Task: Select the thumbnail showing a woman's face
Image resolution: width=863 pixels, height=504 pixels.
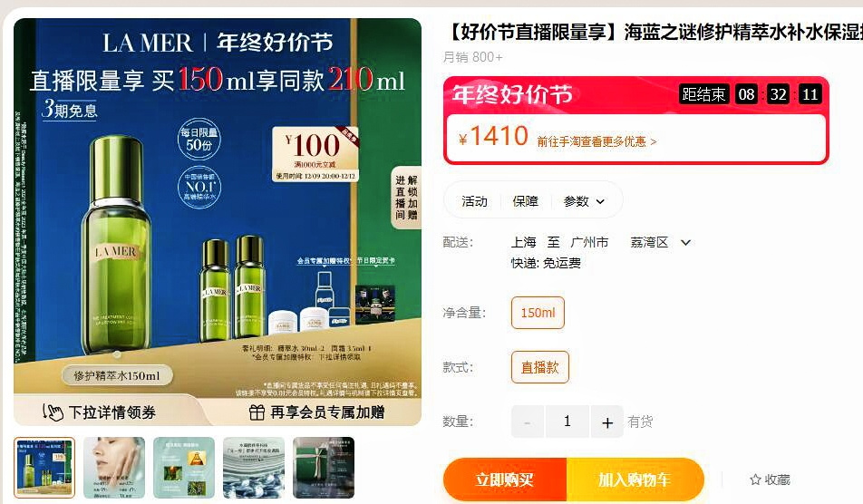Action: (114, 468)
